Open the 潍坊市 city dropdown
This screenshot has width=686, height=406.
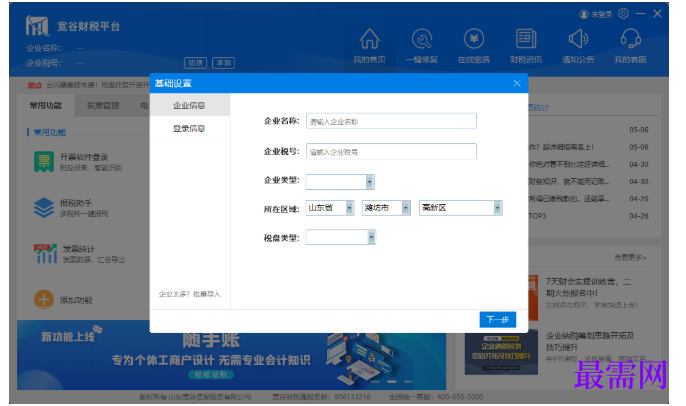(406, 208)
